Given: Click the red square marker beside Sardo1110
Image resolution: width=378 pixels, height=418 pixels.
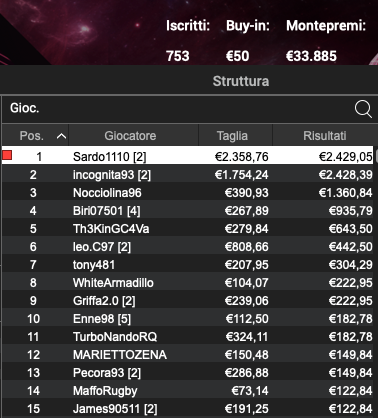Looking at the screenshot, I should pos(7,155).
